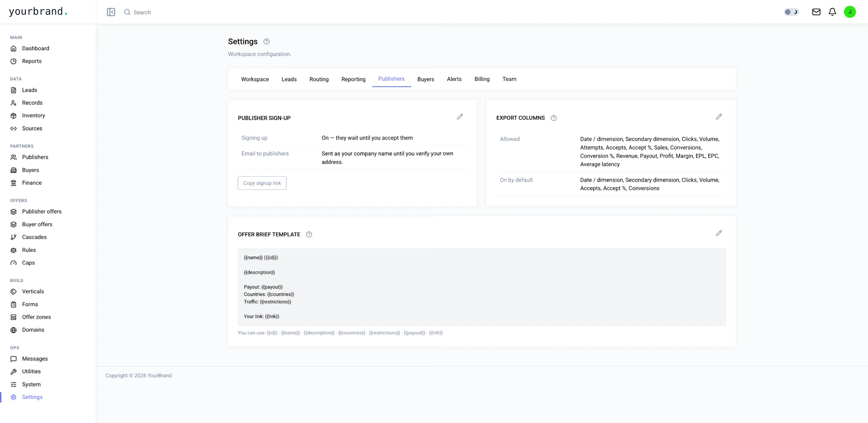868x423 pixels.
Task: Open Utilities in sidebar
Action: coord(31,371)
